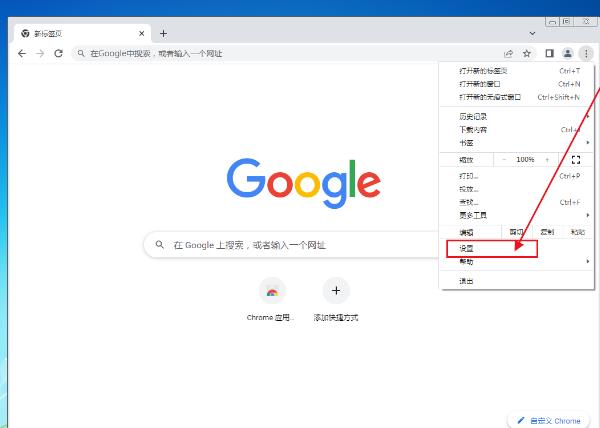Decrease zoom with the minus button
Viewport: 600px width, 428px height.
click(x=504, y=159)
